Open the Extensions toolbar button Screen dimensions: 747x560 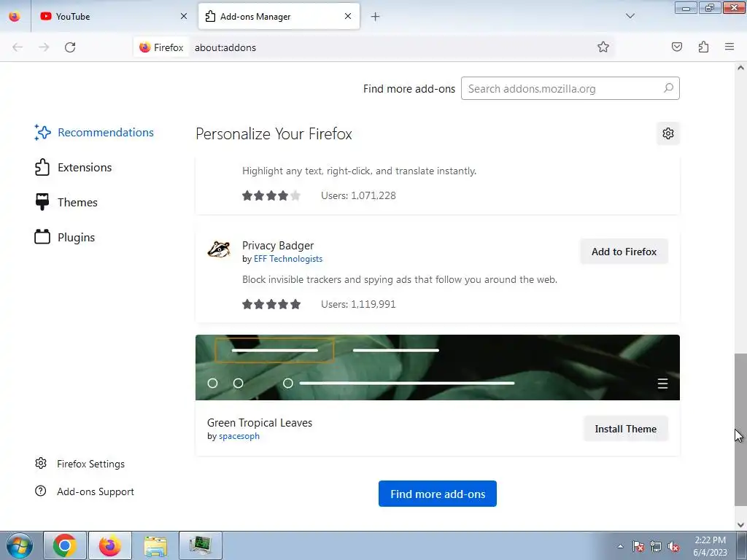703,47
